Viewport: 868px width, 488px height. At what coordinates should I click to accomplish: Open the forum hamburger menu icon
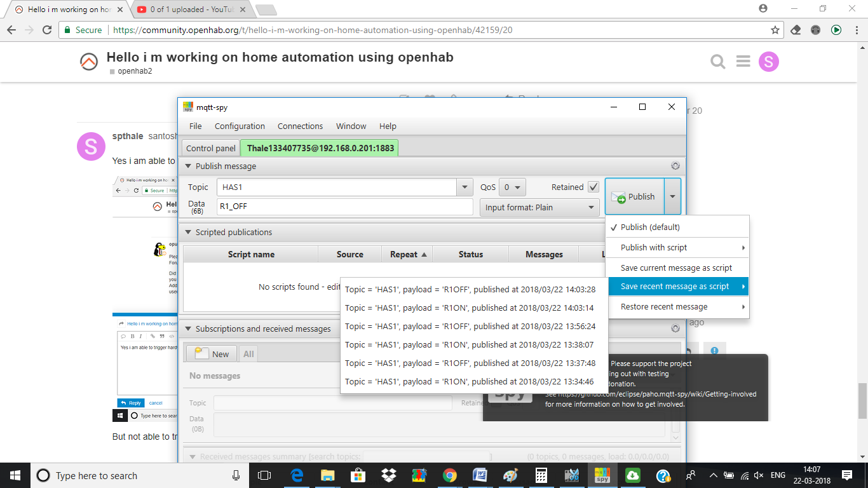click(743, 62)
